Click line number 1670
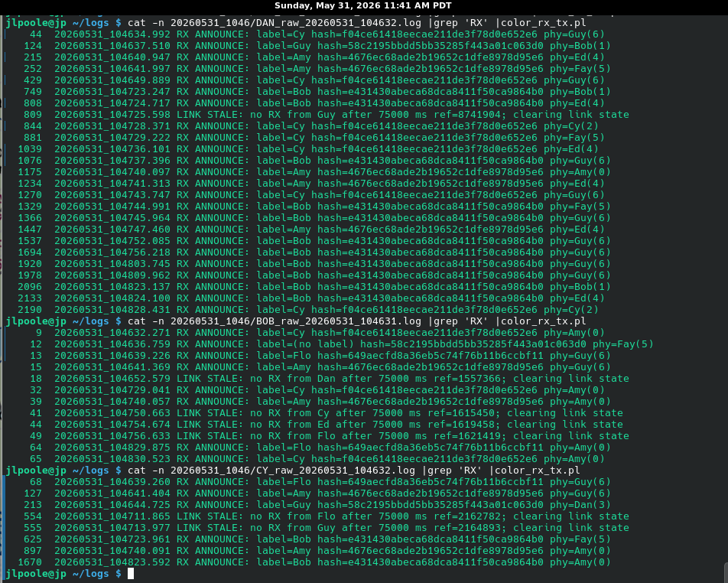Image resolution: width=728 pixels, height=583 pixels. pyautogui.click(x=30, y=562)
